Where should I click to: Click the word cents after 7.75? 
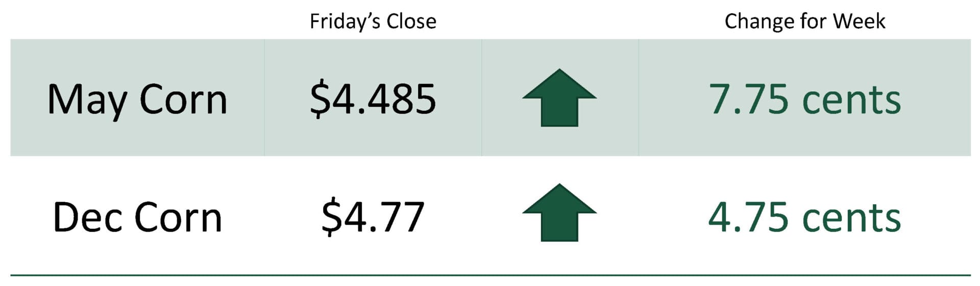tap(851, 100)
